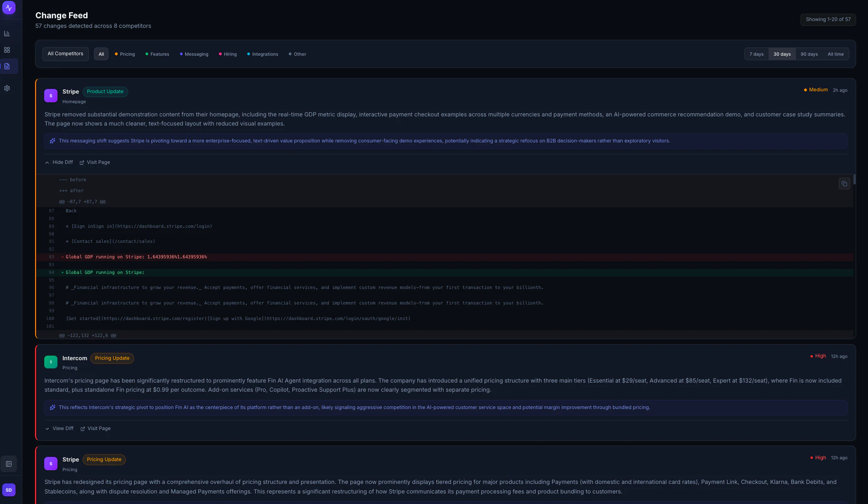Toggle the sidebar collapse panel icon
Screen dimensions: 868x504
click(x=9, y=464)
